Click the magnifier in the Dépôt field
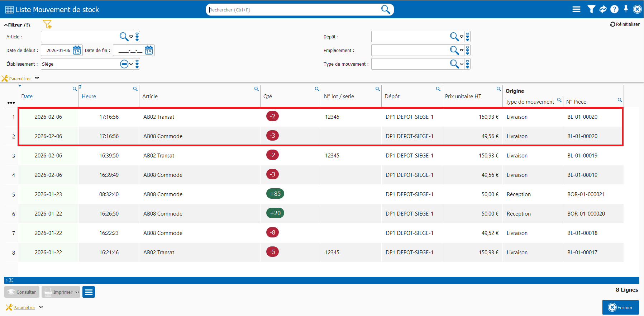 pos(454,37)
